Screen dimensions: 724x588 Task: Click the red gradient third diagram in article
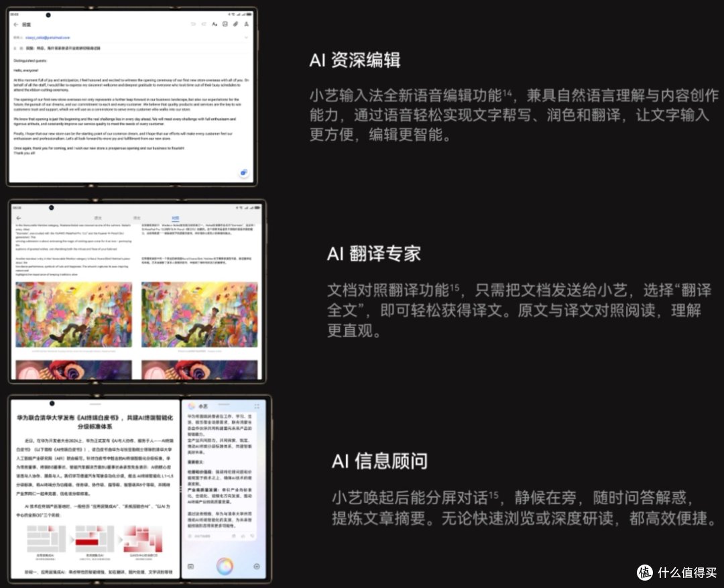click(x=143, y=538)
